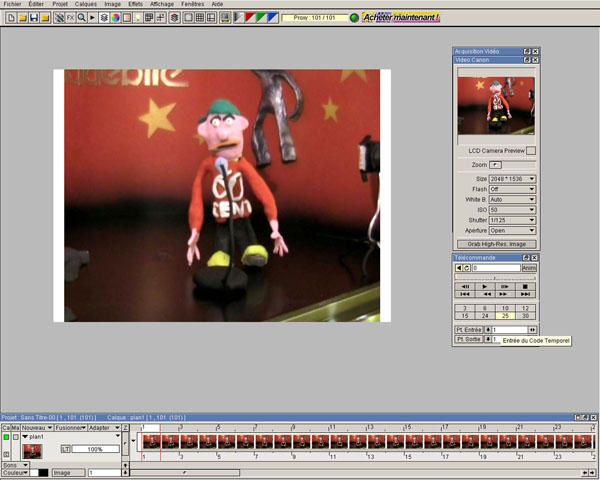Adjust the Zoom slider in Video Canon
The image size is (600, 480).
(512, 165)
